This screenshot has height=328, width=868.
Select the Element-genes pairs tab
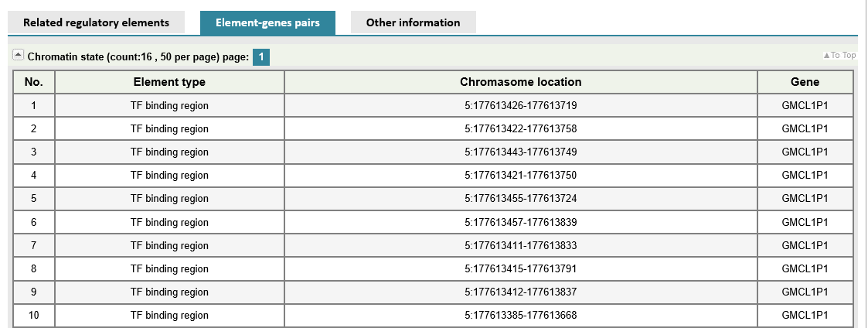[267, 22]
